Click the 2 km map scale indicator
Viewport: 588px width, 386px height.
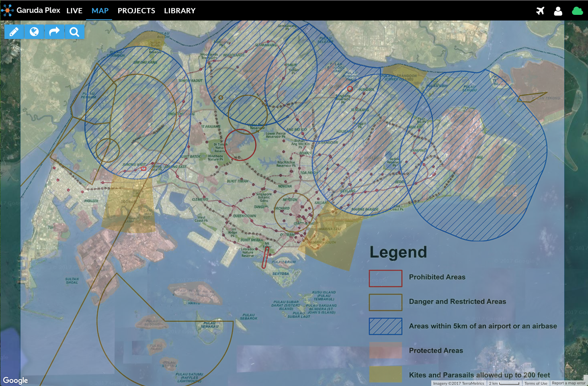pos(504,383)
